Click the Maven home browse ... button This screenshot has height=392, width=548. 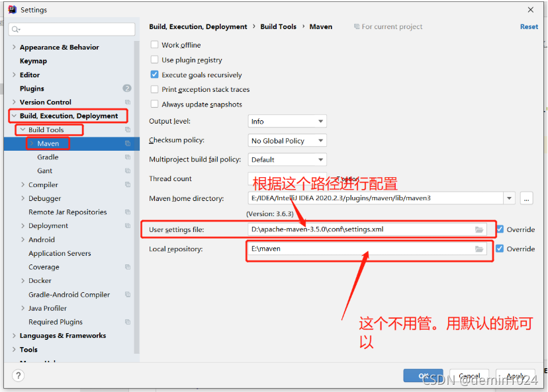coord(526,198)
